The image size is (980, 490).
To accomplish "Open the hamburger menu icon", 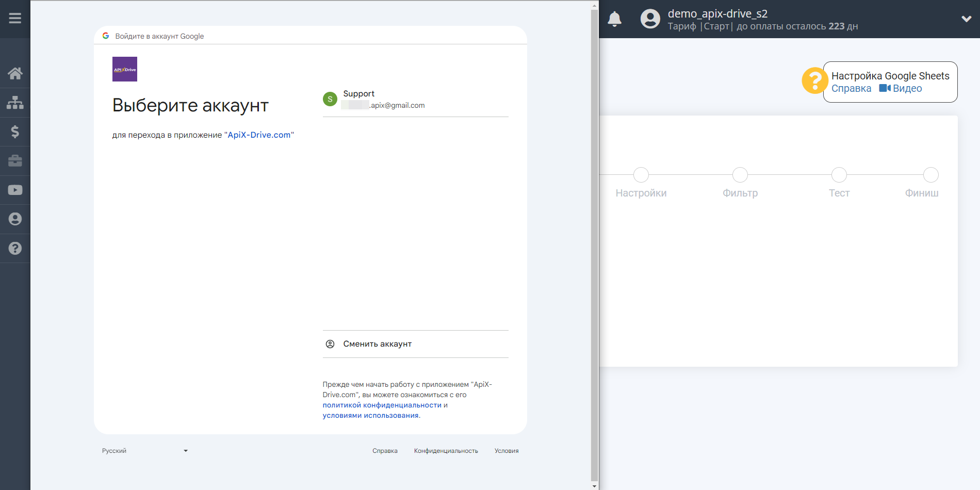I will [15, 19].
